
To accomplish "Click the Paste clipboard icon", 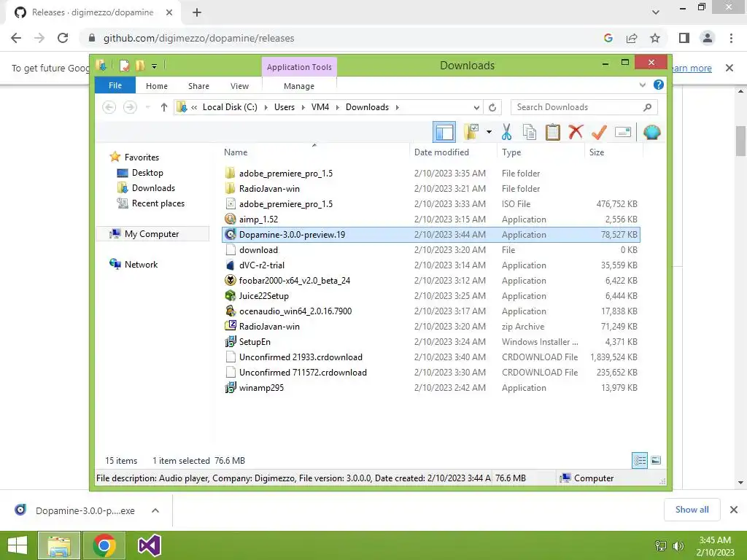I will tap(553, 132).
